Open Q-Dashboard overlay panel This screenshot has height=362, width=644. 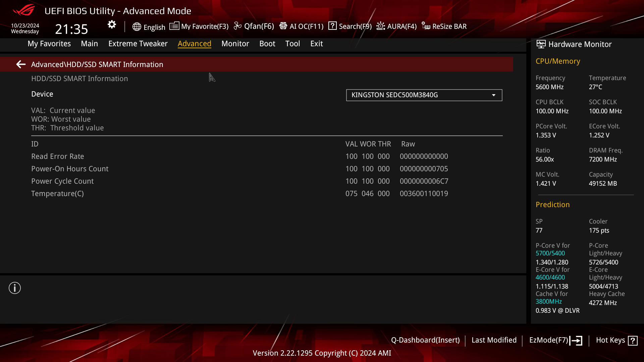(425, 340)
